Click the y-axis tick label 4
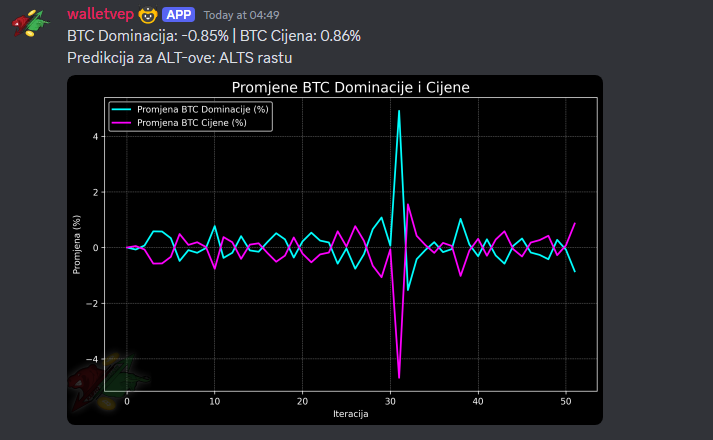Image resolution: width=713 pixels, height=440 pixels. pyautogui.click(x=95, y=136)
